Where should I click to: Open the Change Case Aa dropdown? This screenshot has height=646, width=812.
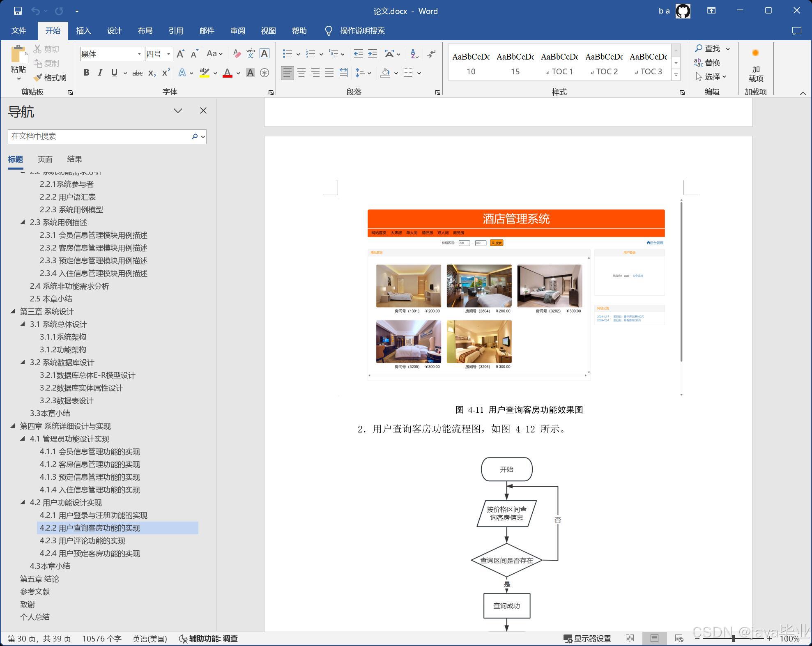[214, 54]
